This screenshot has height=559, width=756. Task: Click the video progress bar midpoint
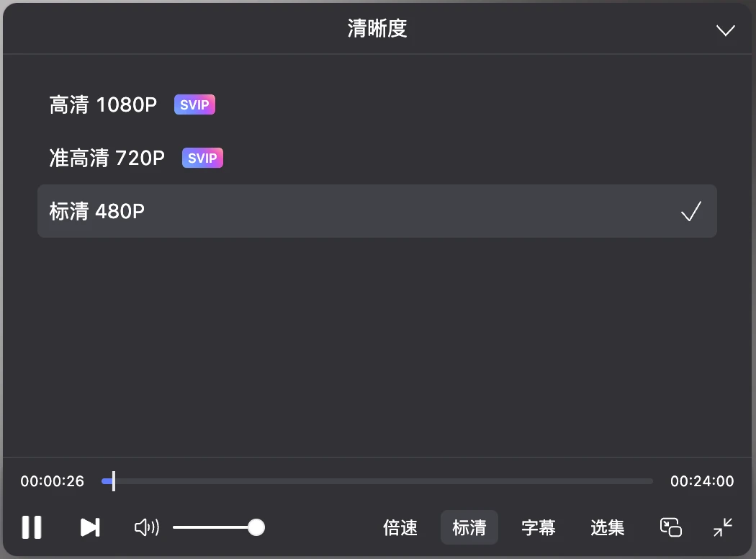coord(377,481)
